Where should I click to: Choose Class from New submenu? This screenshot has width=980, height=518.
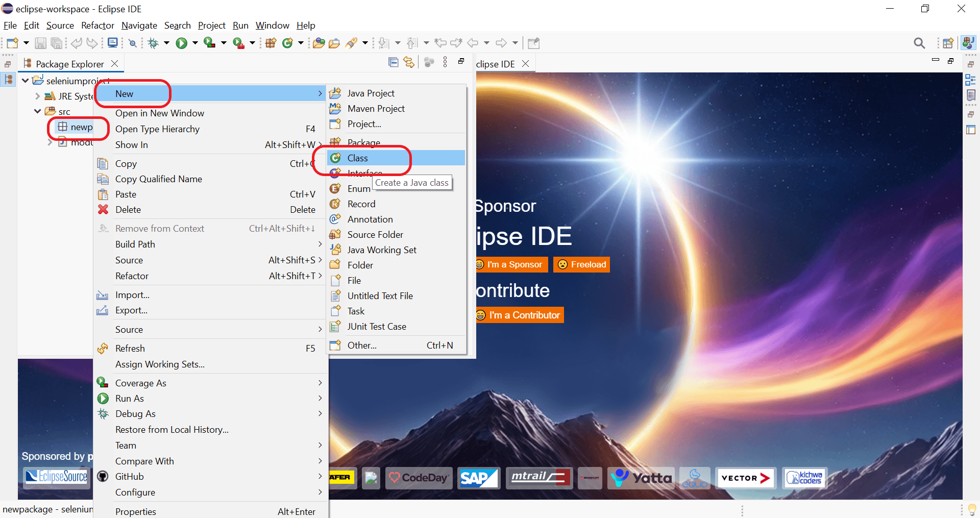pos(397,158)
